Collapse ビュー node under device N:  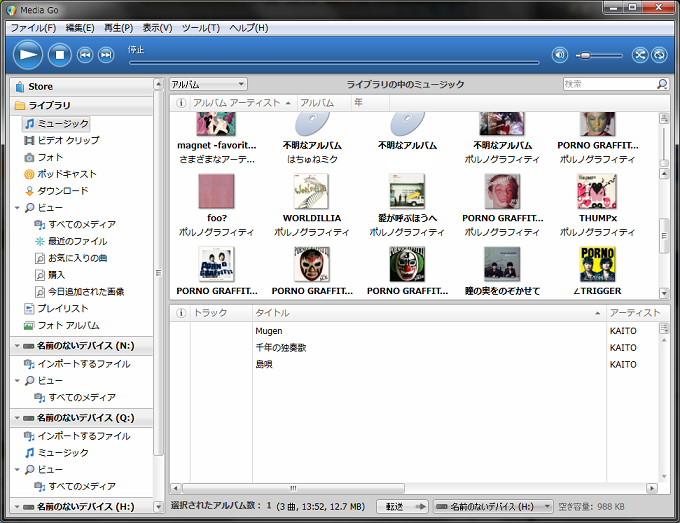point(17,381)
